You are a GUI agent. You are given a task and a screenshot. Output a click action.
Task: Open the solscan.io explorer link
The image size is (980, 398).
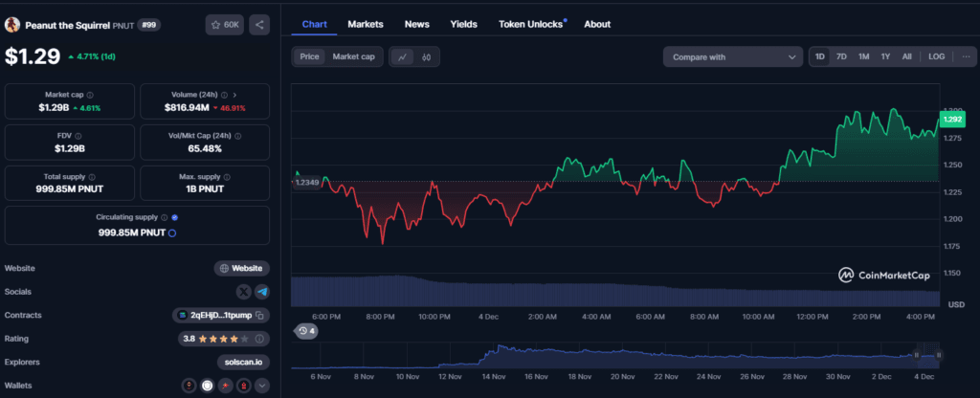pyautogui.click(x=244, y=362)
